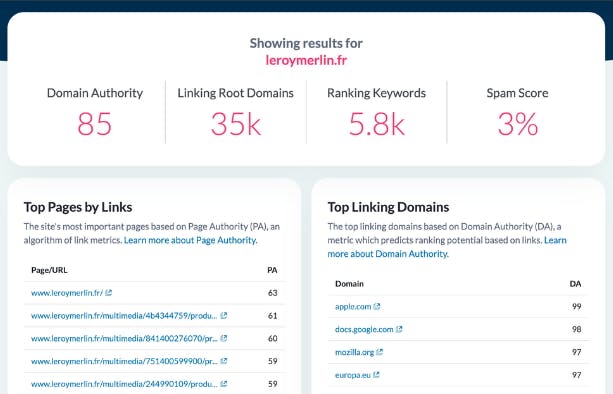Screen dimensions: 613x394
Task: Follow the Learn more about Domain Authority link
Action: (x=447, y=247)
